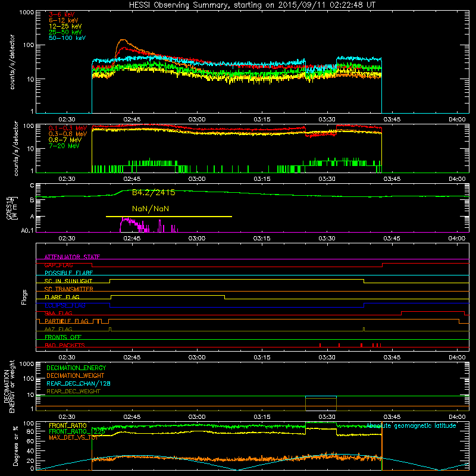
Task: Select the olive AAZ_FLAG label
Action: [x=58, y=329]
